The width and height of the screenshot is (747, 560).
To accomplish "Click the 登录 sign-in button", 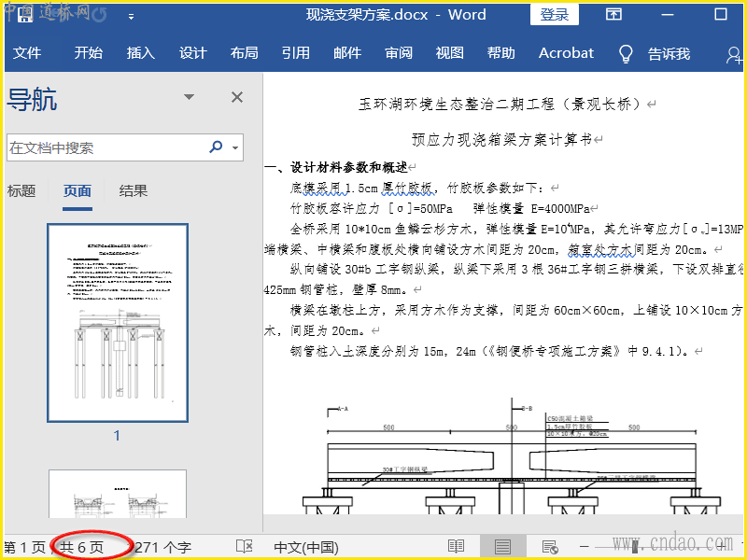I will (555, 14).
